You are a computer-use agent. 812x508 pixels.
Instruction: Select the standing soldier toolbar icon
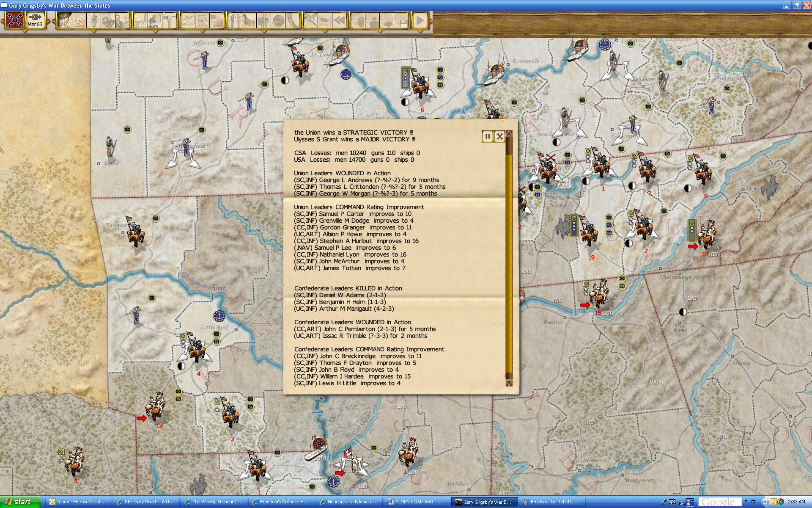(93, 20)
